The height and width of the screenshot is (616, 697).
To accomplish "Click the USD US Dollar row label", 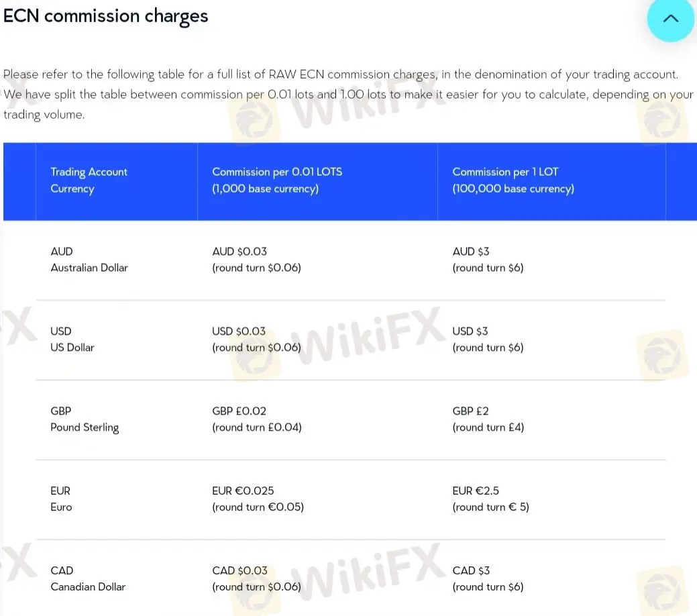I will [72, 340].
